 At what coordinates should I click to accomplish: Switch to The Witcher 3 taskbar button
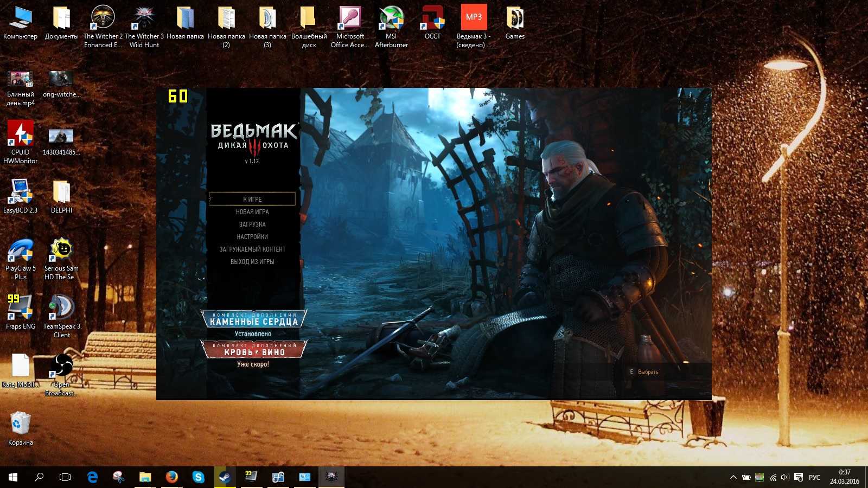(331, 477)
